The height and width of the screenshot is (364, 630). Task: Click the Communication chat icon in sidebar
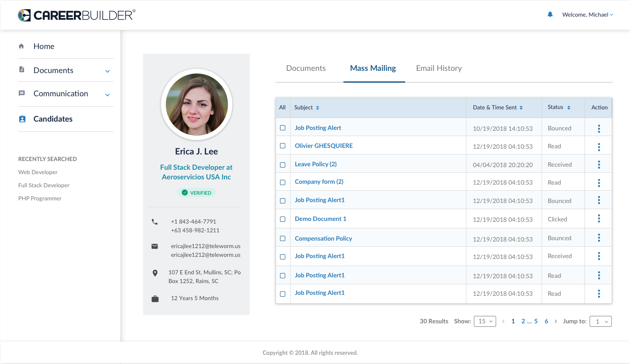click(21, 93)
